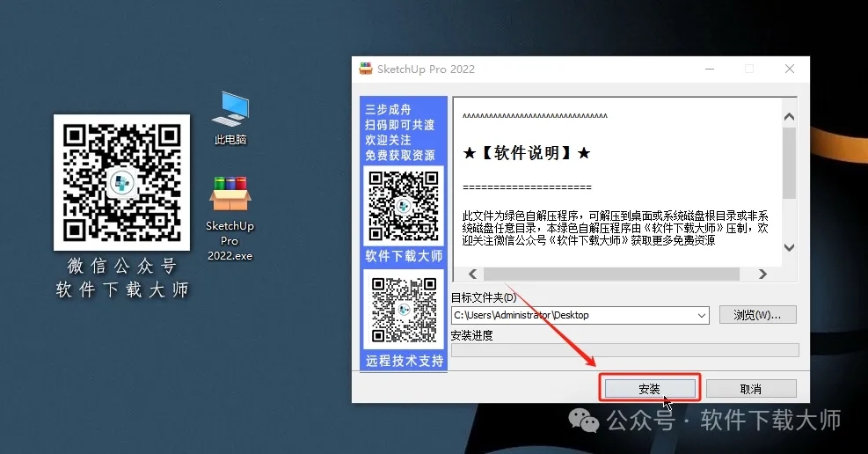Image resolution: width=868 pixels, height=454 pixels.
Task: Click the horizontal scroll left arrow
Action: point(472,274)
